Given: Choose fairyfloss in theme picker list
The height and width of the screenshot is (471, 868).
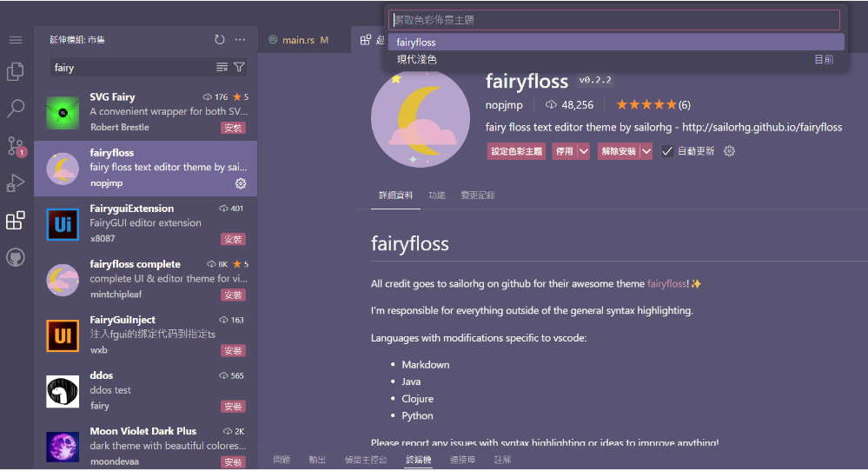Looking at the screenshot, I should (616, 42).
